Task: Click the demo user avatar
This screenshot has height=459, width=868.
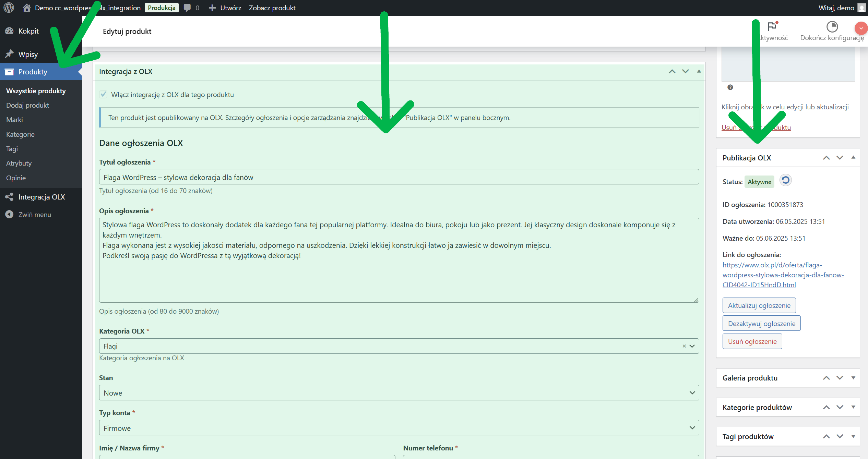Action: pyautogui.click(x=861, y=8)
